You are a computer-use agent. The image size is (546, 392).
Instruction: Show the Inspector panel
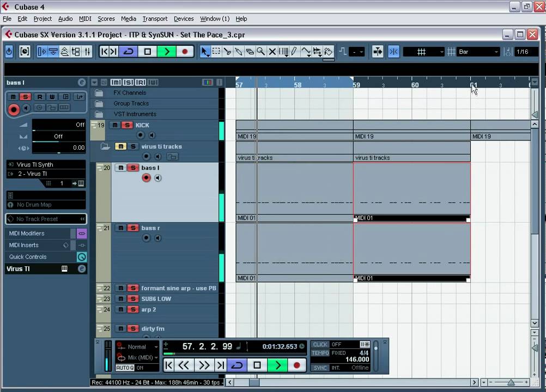coord(42,52)
